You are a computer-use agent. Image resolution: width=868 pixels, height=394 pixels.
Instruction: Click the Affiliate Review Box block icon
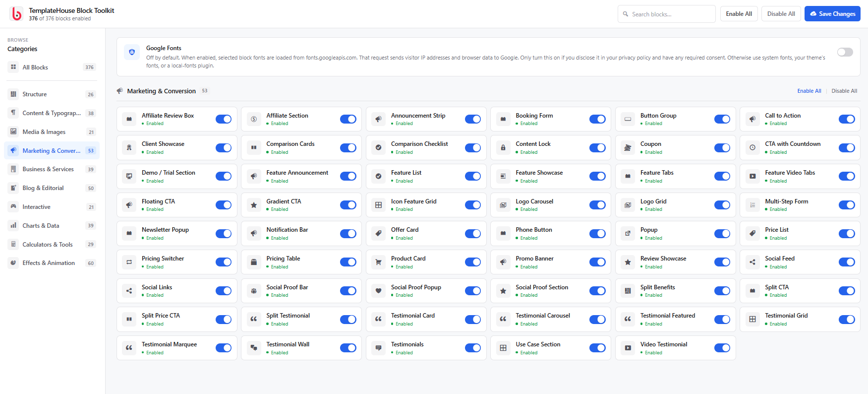coord(129,119)
